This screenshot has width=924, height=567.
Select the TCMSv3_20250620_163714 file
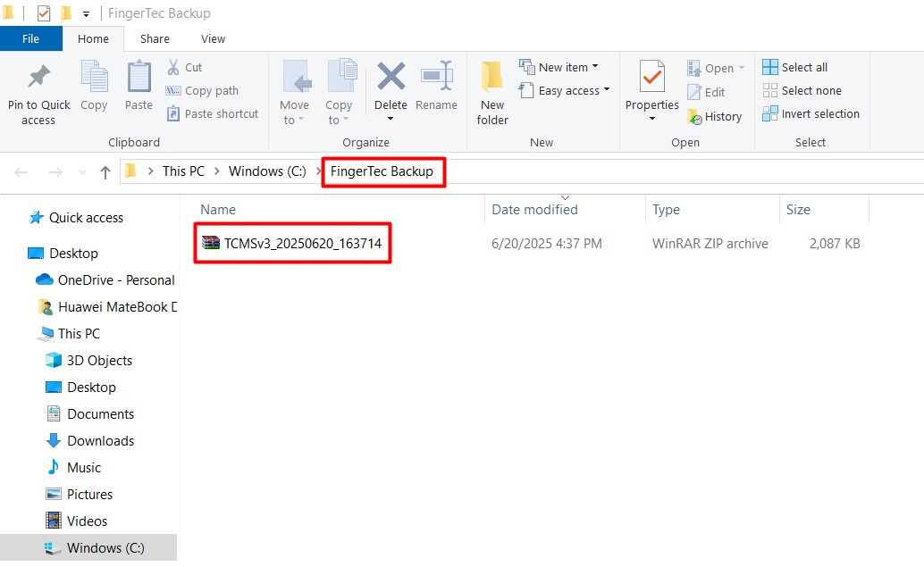[x=303, y=243]
